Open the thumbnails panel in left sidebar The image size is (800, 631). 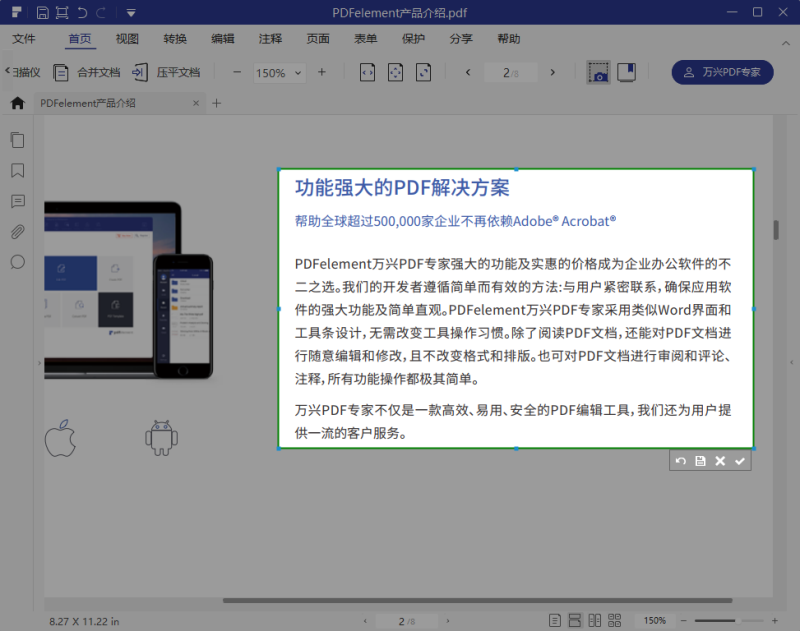click(17, 140)
